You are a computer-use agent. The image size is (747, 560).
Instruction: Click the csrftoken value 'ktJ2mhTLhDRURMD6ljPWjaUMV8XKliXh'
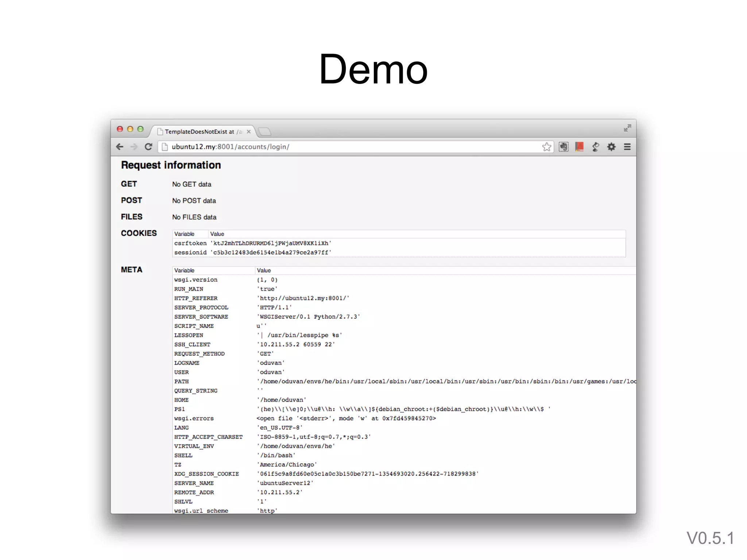[271, 243]
